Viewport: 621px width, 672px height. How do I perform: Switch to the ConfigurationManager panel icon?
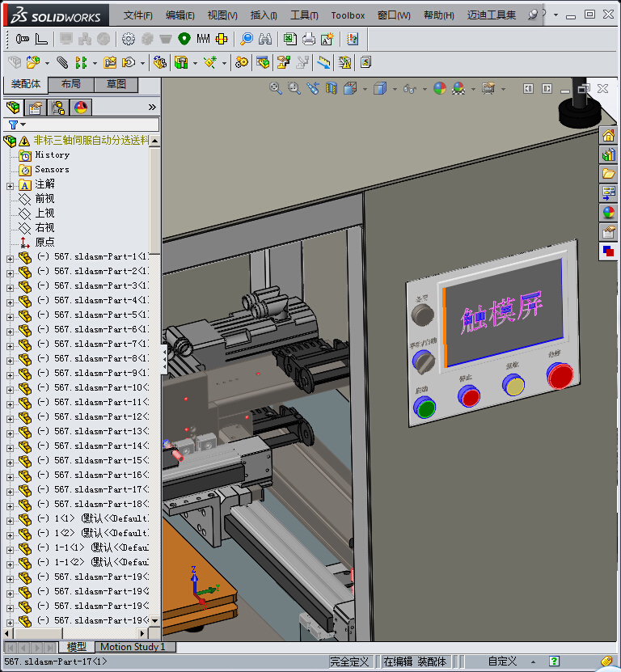[x=58, y=108]
